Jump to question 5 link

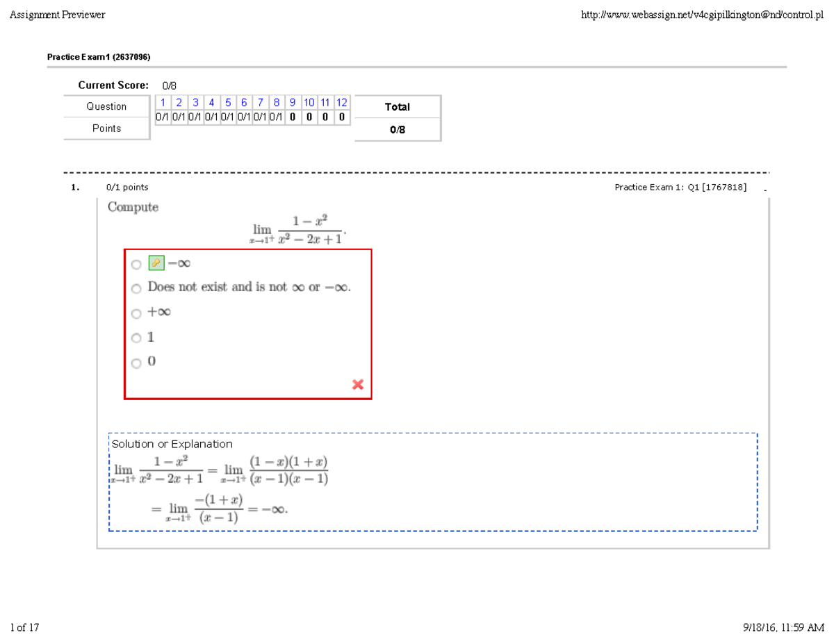[x=228, y=103]
